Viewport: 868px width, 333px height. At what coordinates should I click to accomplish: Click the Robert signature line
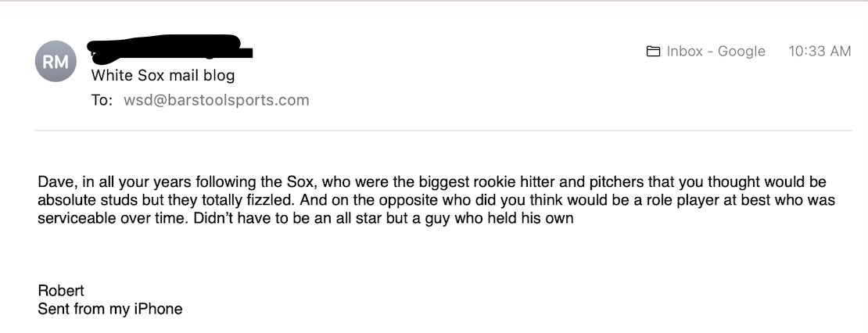pos(61,291)
